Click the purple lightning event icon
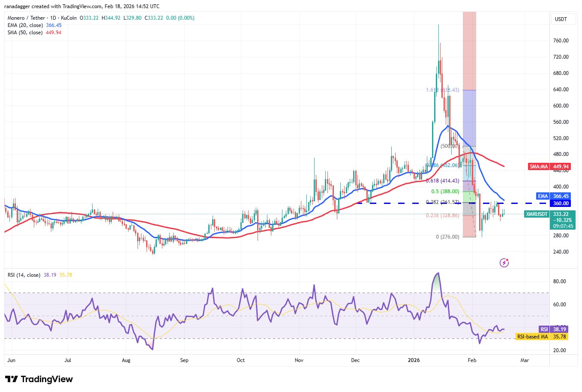This screenshot has height=392, width=582. point(504,263)
